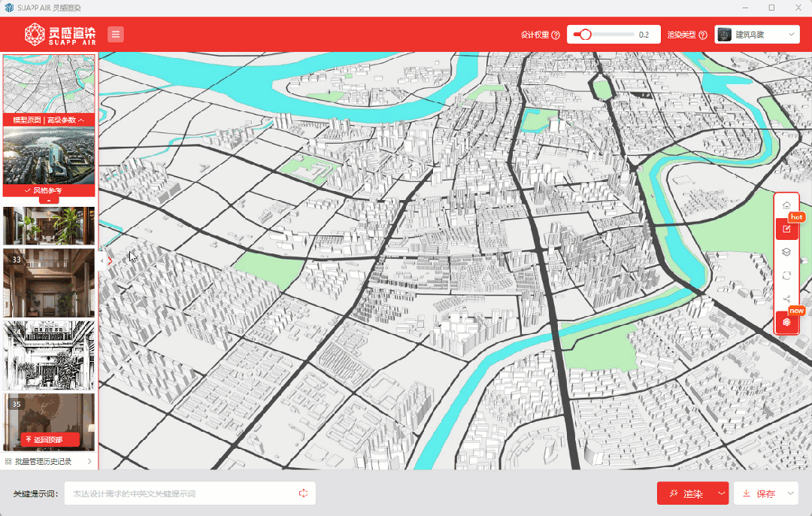Open the 建筑鸟瞰 render type dropdown
Viewport: 812px width, 516px height.
point(757,35)
